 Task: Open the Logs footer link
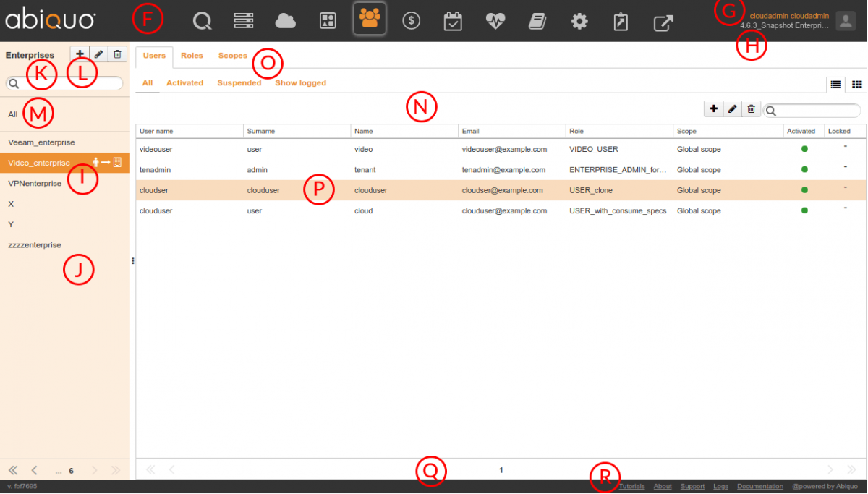(x=720, y=487)
